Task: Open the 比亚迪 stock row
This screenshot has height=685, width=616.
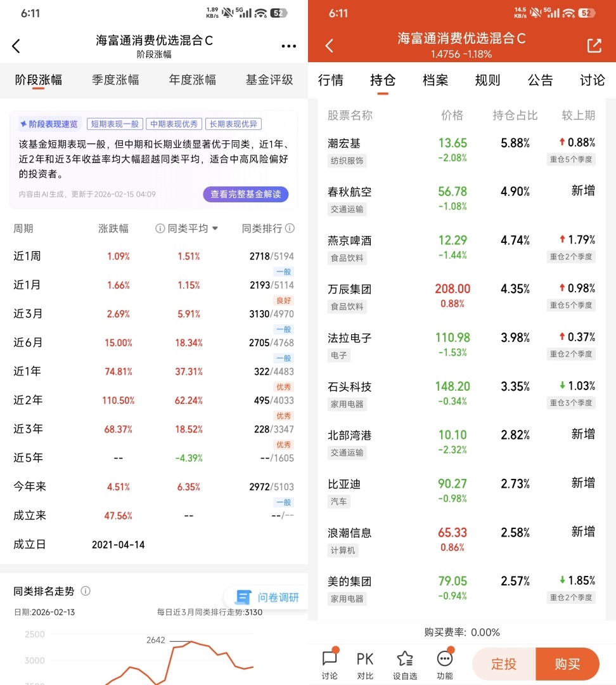Action: pos(461,492)
